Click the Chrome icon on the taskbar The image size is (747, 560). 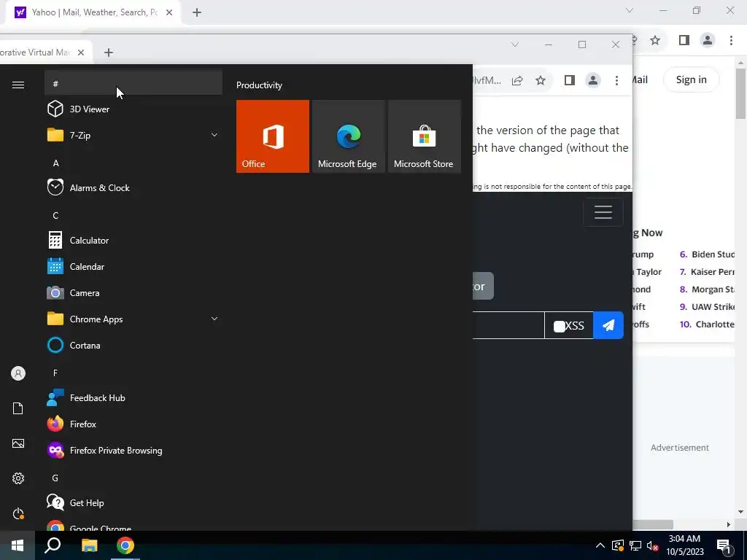[125, 545]
